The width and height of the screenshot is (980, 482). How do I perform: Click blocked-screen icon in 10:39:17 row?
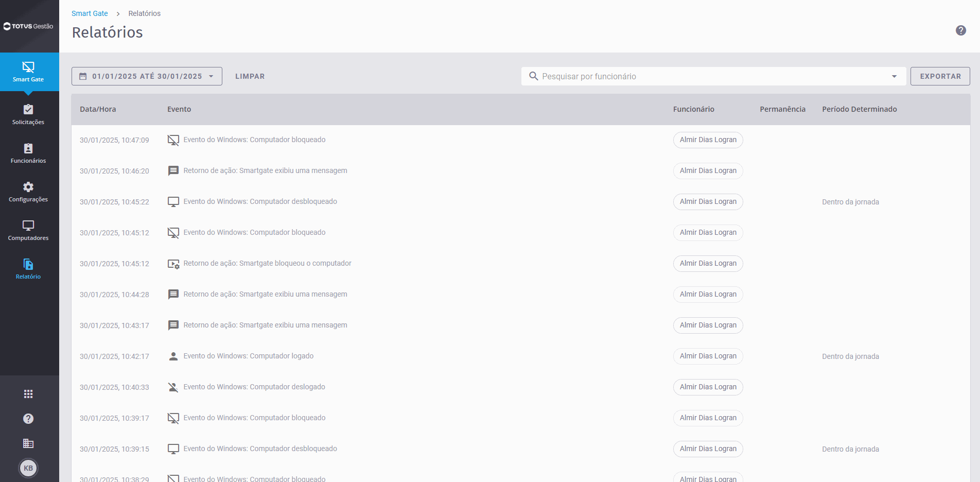click(x=173, y=418)
